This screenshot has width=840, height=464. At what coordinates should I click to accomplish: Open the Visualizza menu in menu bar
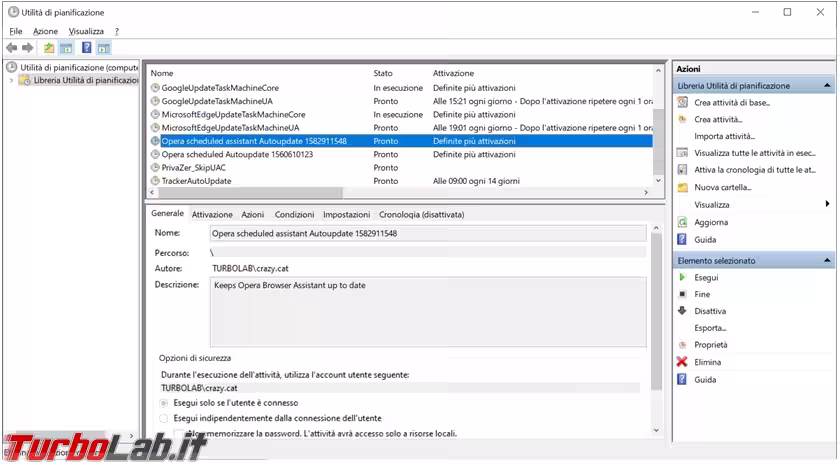pos(86,31)
